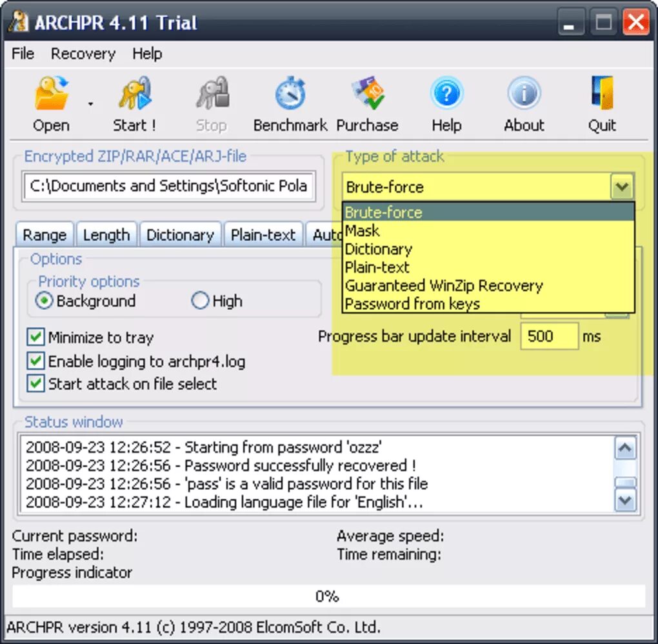
Task: Choose Password from keys attack
Action: (488, 303)
